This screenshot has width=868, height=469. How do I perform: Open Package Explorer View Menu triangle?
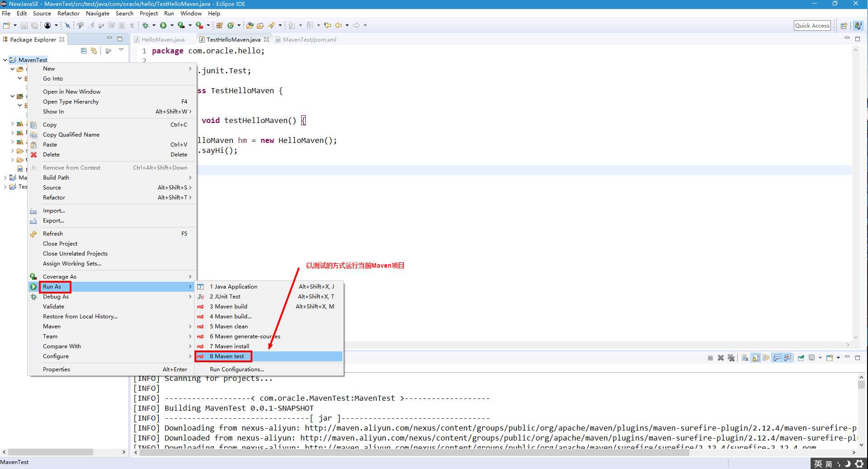tap(121, 50)
